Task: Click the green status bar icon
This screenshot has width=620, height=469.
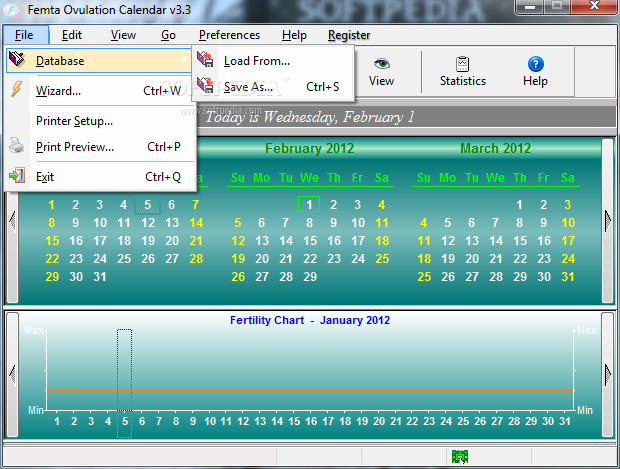Action: (x=460, y=456)
